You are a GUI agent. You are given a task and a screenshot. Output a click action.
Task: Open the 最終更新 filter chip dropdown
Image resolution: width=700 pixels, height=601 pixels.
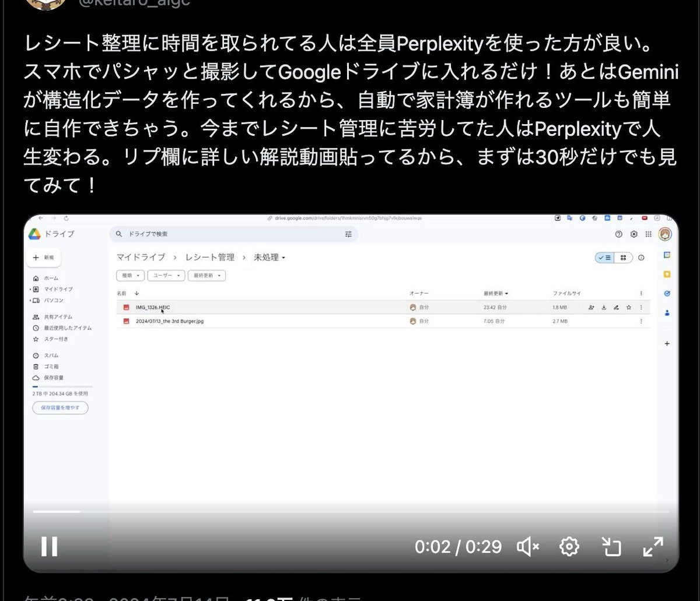point(206,275)
